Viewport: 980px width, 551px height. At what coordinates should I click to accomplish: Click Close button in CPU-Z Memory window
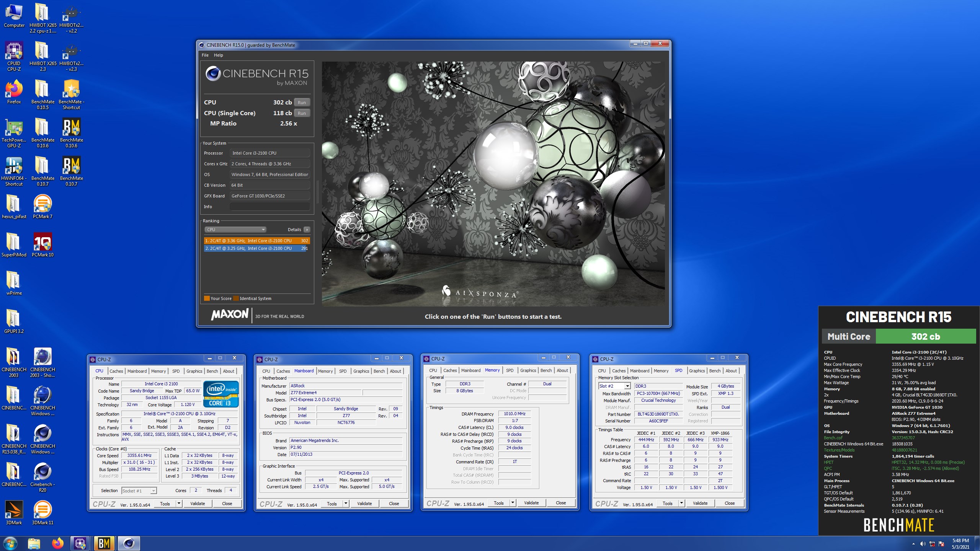(x=560, y=503)
